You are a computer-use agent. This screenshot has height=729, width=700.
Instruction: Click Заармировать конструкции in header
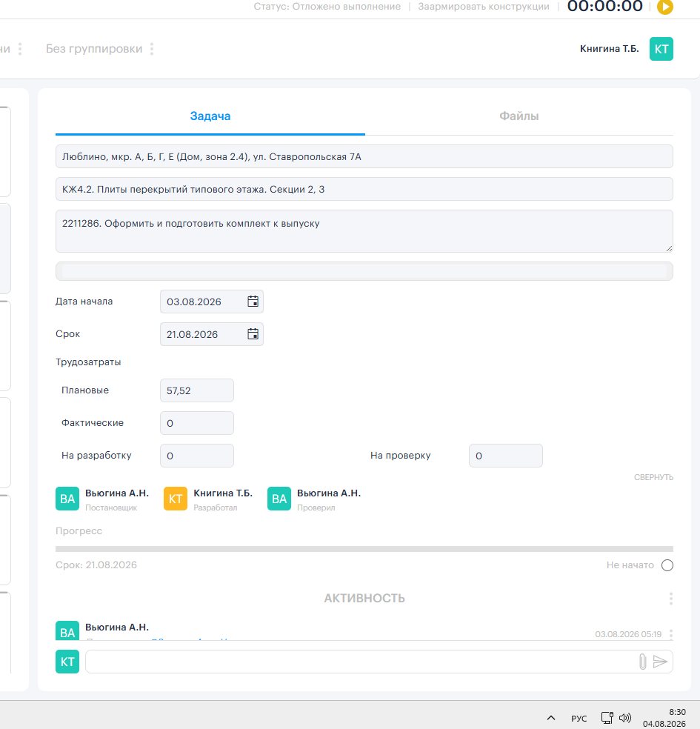[484, 7]
